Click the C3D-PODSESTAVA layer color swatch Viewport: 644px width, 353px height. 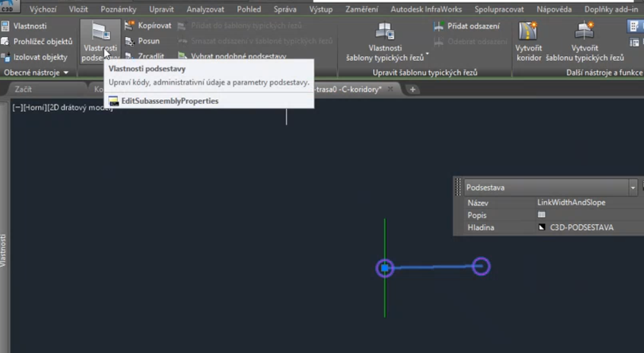[542, 228]
